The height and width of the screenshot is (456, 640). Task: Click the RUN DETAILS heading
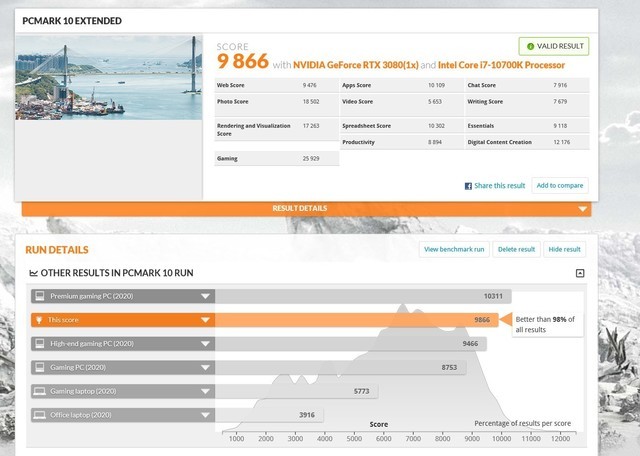(x=57, y=250)
